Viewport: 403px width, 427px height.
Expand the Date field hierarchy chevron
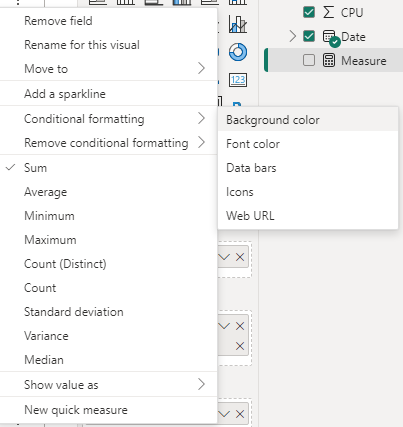pos(292,36)
